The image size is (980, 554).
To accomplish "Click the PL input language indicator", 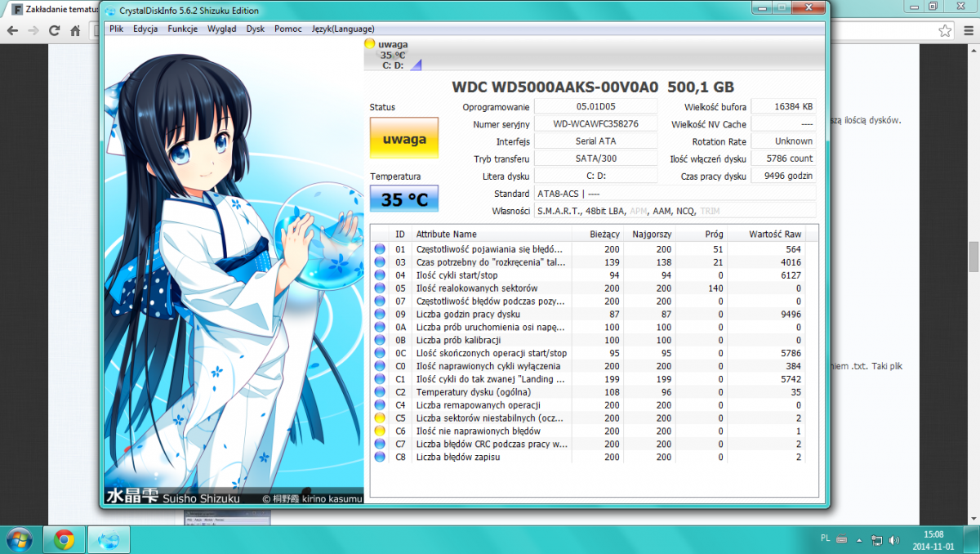I will coord(824,539).
